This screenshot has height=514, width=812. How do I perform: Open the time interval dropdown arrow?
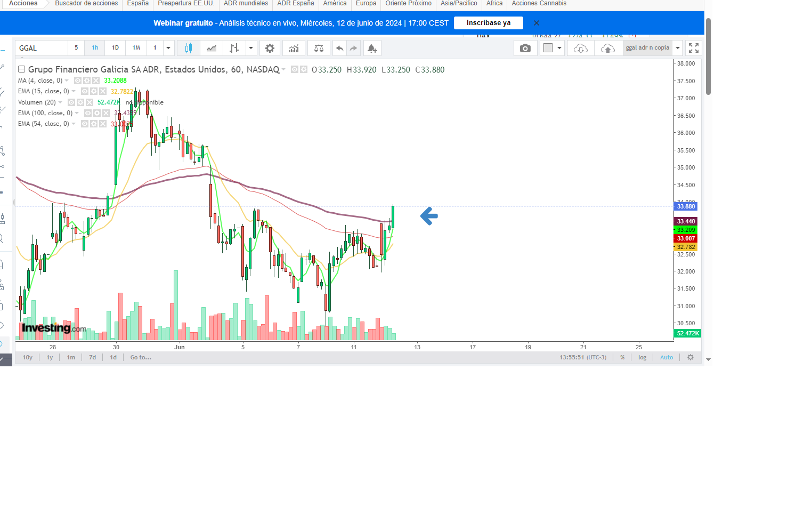(168, 48)
